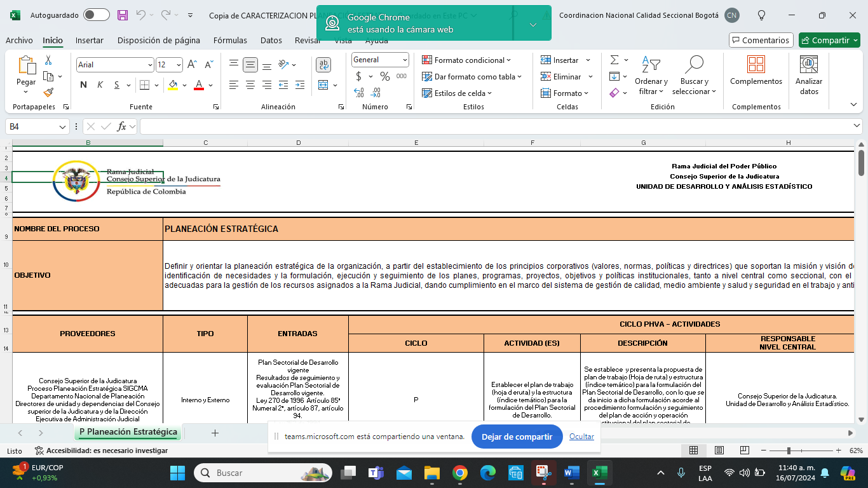Open Dar formato como tabla dropdown

[x=472, y=77]
